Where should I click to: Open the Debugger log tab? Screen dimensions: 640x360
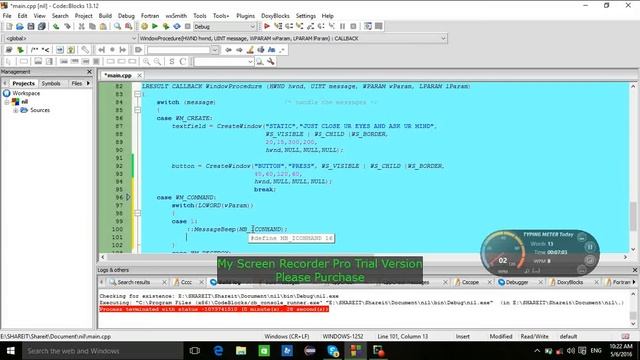(x=516, y=282)
